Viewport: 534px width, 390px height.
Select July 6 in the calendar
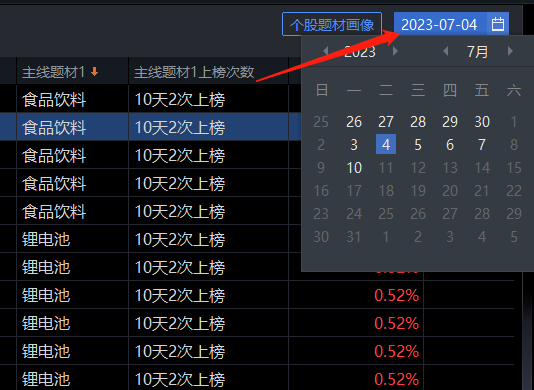coord(450,144)
